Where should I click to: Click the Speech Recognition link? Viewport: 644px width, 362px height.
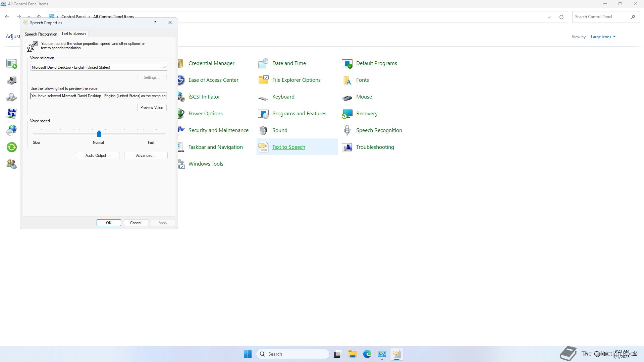379,130
